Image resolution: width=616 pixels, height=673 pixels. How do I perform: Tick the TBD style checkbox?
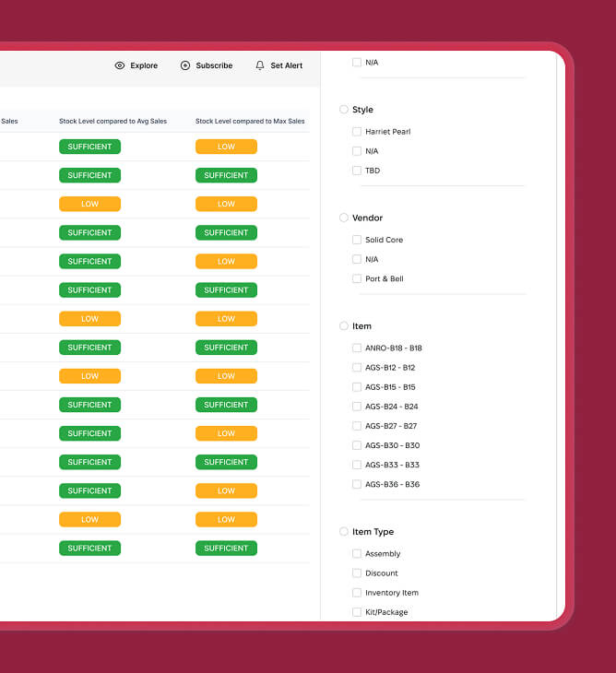click(357, 171)
